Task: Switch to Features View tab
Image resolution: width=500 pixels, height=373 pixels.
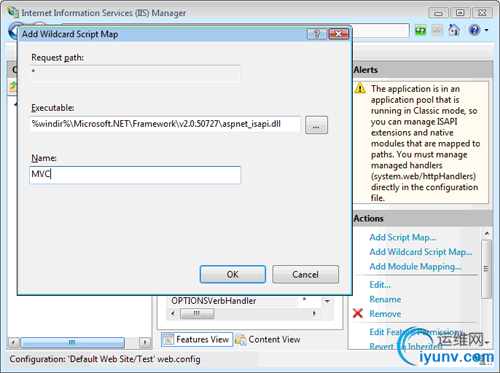Action: [x=197, y=339]
